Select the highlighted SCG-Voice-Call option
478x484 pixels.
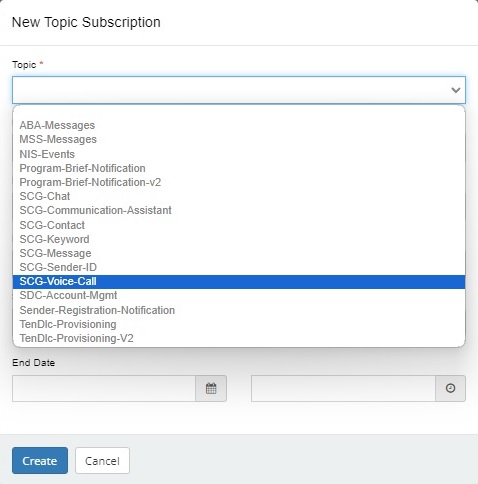point(239,282)
